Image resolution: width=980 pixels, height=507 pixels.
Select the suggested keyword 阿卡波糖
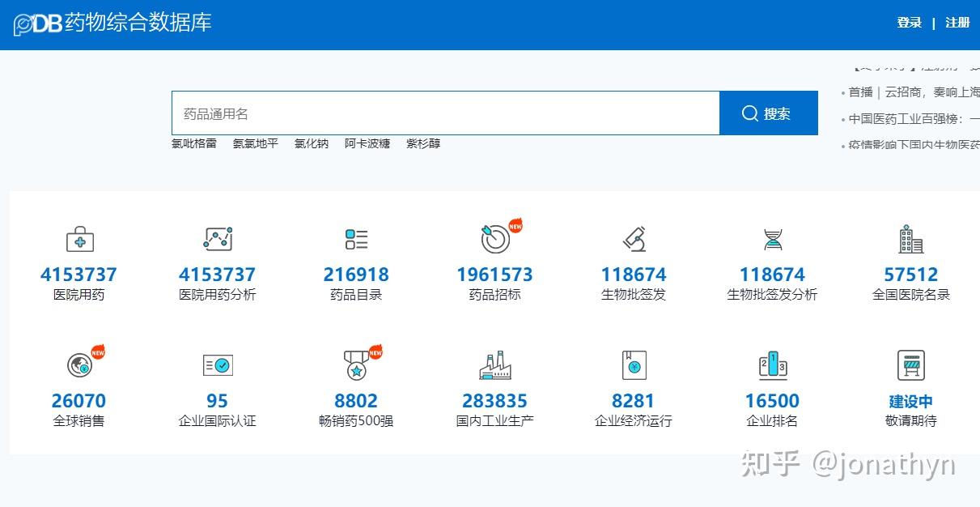pos(367,143)
